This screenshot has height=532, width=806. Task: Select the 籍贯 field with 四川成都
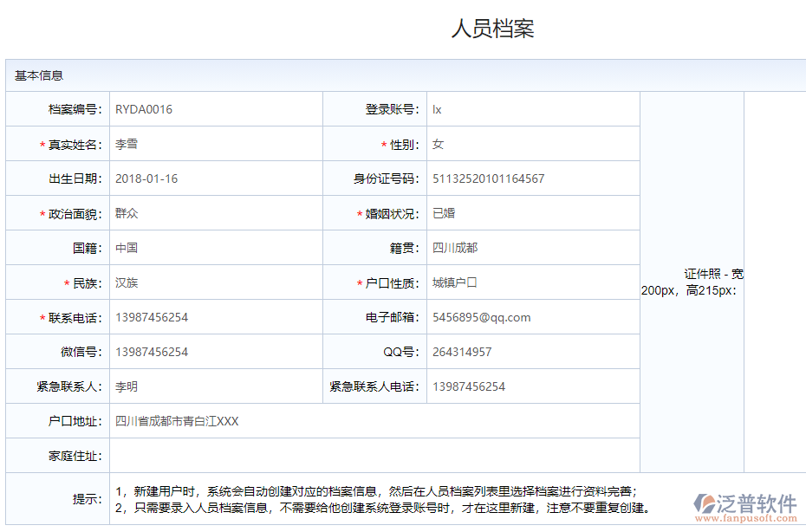[x=532, y=248]
